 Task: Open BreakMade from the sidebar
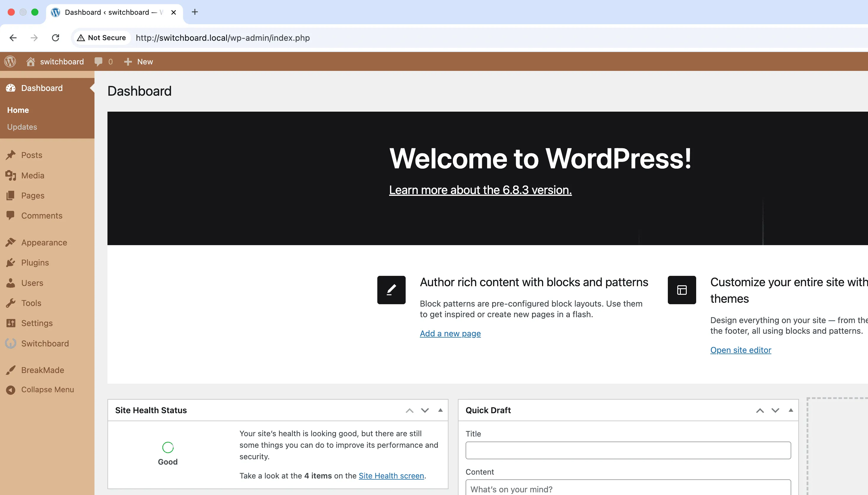point(42,370)
